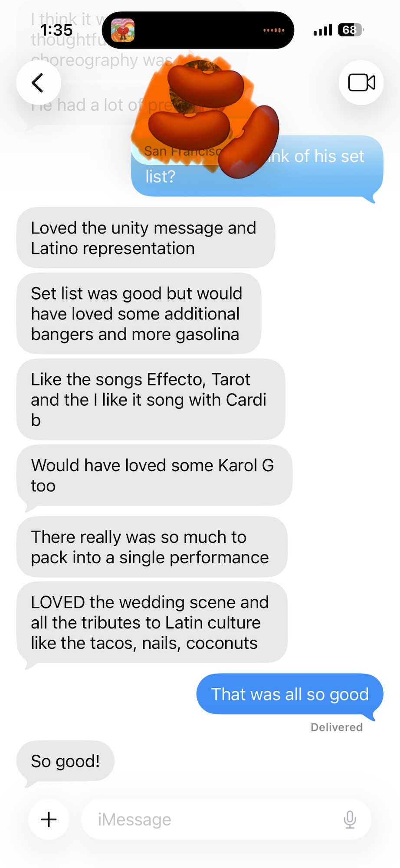
Task: Tap the 'so much to pack' message
Action: pos(152,547)
